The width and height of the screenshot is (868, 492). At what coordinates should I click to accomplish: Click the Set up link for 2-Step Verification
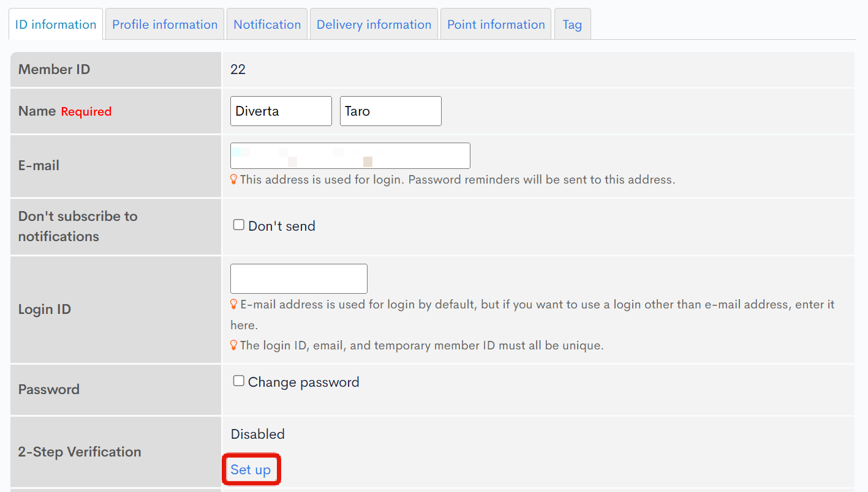pos(251,469)
